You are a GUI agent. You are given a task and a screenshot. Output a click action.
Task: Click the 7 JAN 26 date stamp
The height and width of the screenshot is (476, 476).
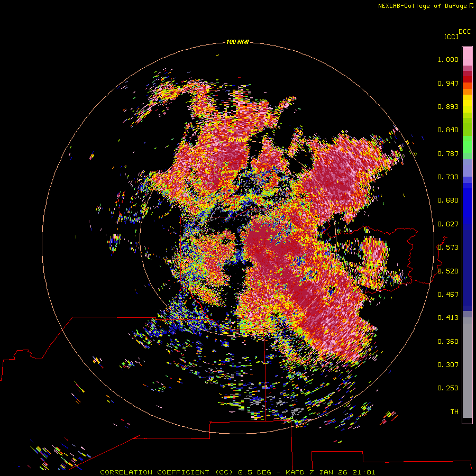coord(328,472)
